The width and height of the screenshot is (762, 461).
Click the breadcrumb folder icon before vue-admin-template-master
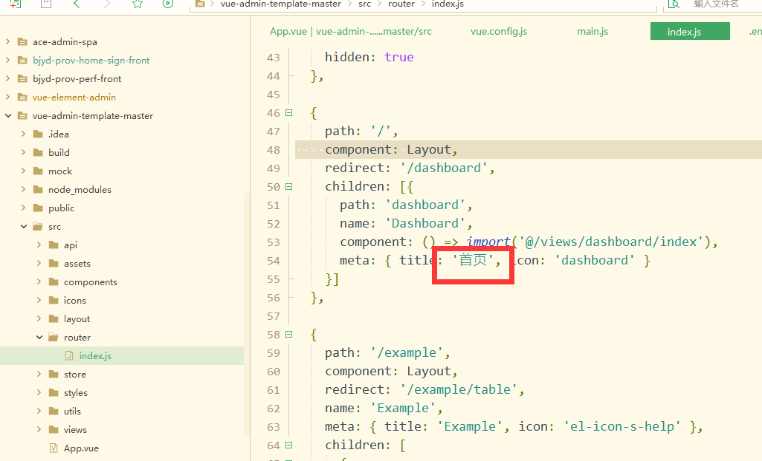pos(200,4)
